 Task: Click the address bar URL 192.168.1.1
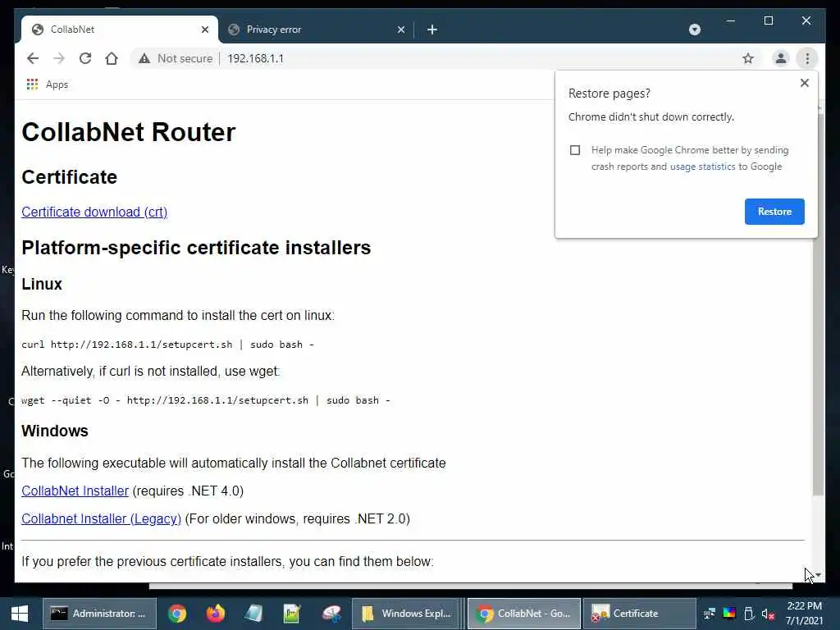pyautogui.click(x=256, y=58)
